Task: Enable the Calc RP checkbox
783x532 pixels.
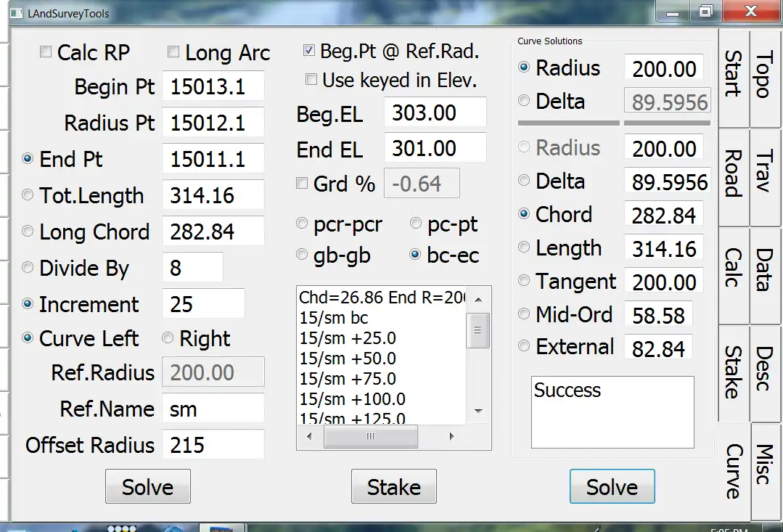Action: pyautogui.click(x=46, y=52)
